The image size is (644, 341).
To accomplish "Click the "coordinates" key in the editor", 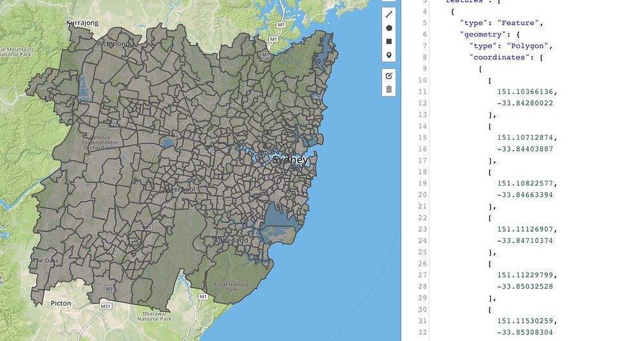I will tap(500, 57).
